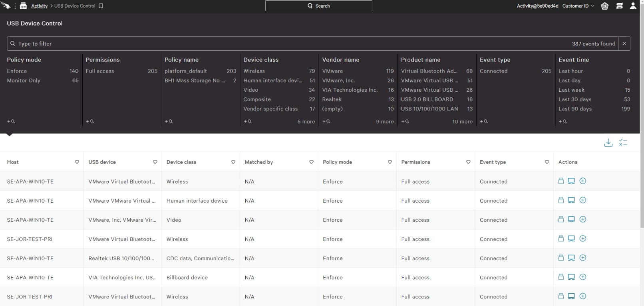Click the lock icon in the Human interface device row
The image size is (644, 306).
(561, 200)
